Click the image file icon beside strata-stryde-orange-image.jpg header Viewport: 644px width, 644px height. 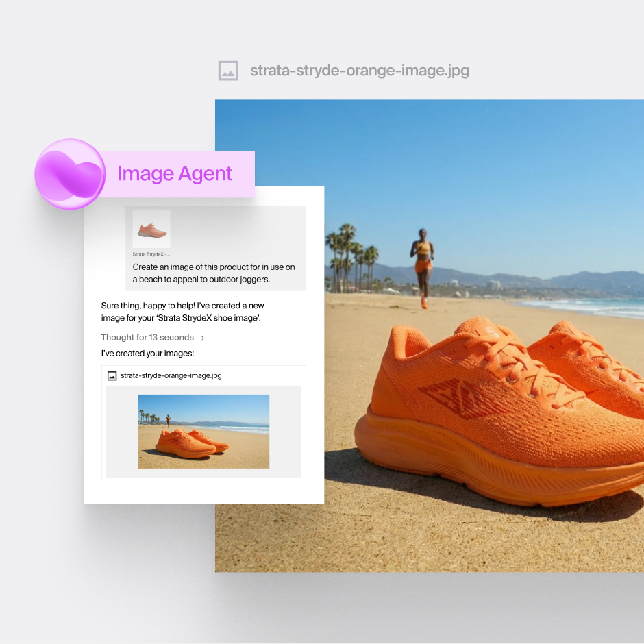click(228, 70)
